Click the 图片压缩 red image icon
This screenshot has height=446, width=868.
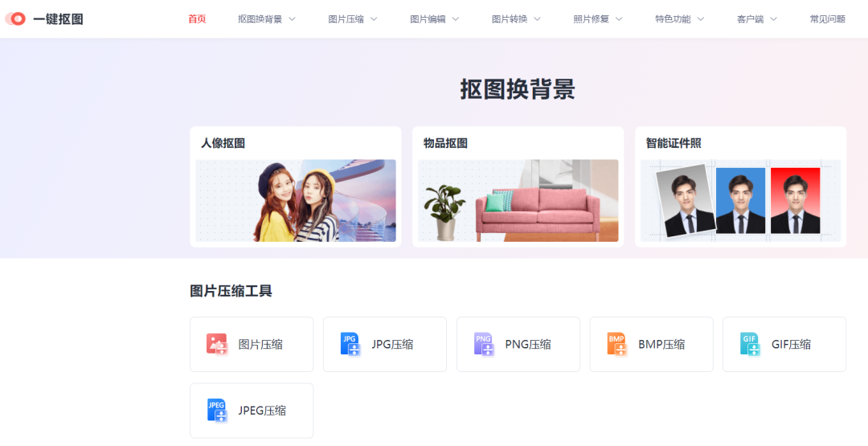tap(216, 344)
